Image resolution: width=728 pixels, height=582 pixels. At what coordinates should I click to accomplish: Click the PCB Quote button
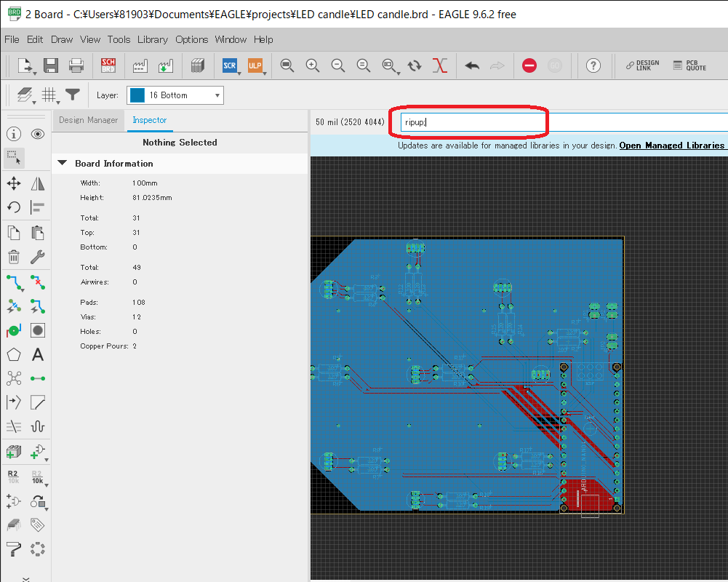[x=690, y=65]
